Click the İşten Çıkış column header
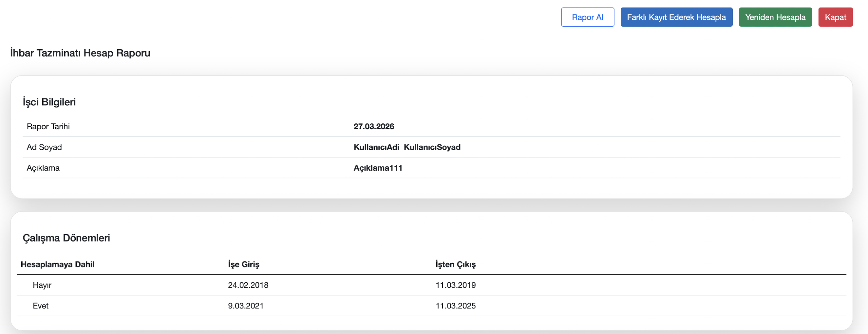Viewport: 868px width, 334px height. 455,264
